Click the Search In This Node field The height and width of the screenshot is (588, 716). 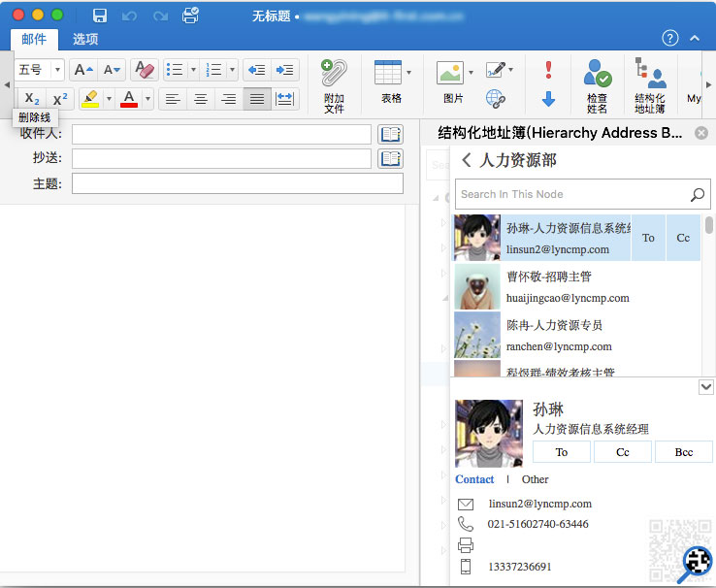pos(583,194)
